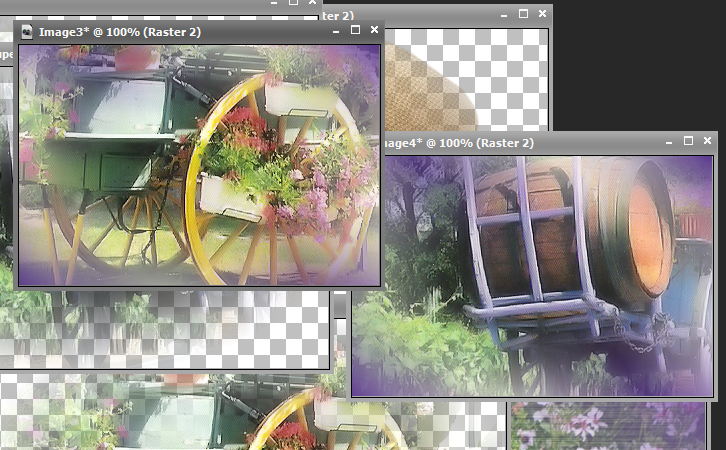
Task: Select the 'Image3* @ 100% (Raster 2)' title
Action: click(119, 32)
